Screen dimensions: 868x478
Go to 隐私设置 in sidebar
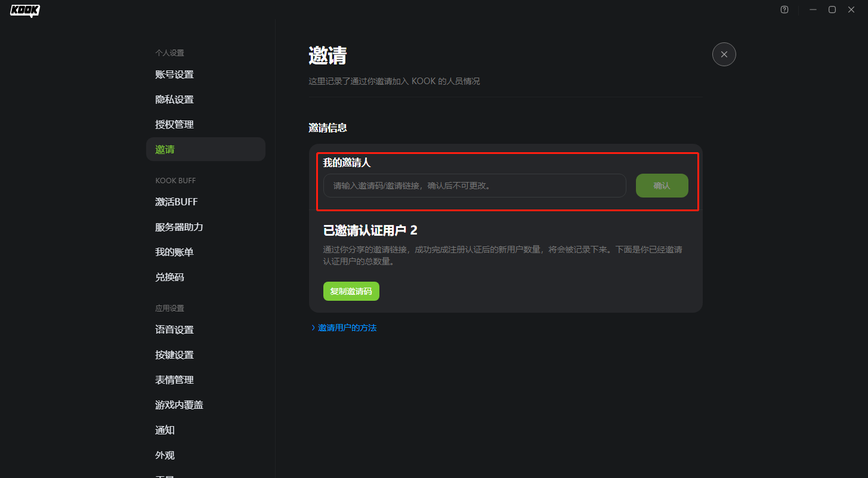(206, 100)
